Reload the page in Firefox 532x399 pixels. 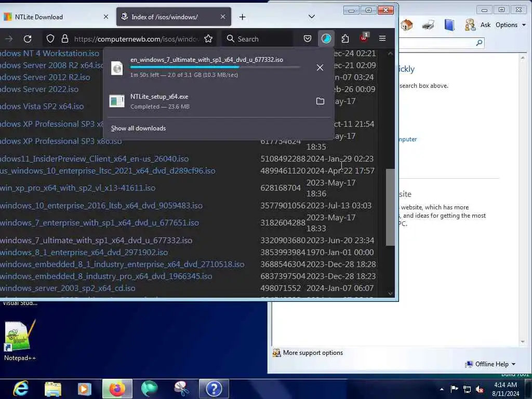28,39
